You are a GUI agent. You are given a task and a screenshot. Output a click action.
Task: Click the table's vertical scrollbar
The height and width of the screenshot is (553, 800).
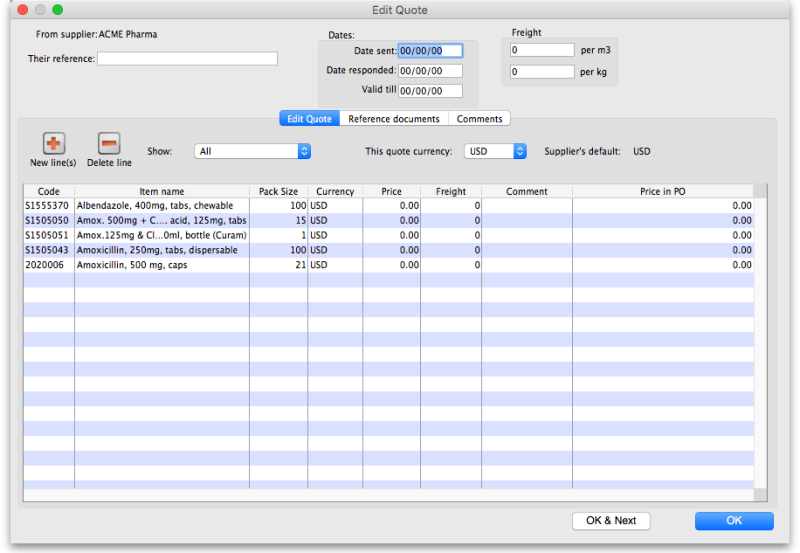coord(760,340)
